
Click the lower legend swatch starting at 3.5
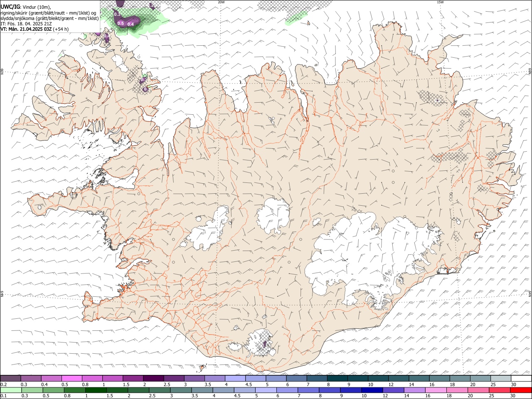202,390
